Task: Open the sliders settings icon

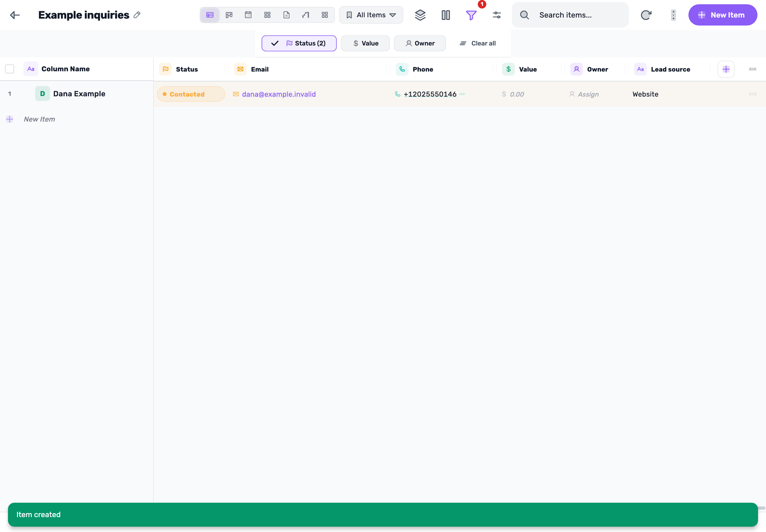Action: (497, 15)
